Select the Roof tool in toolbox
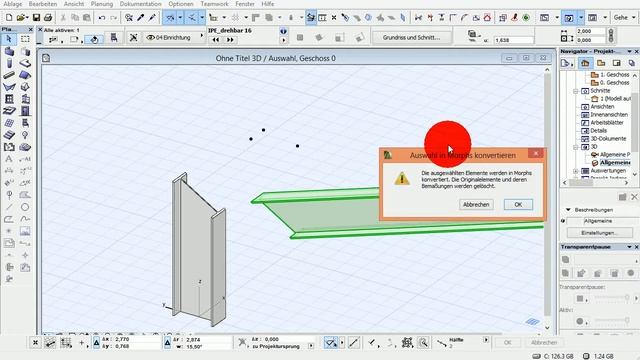This screenshot has height=360, width=640. pos(25,75)
